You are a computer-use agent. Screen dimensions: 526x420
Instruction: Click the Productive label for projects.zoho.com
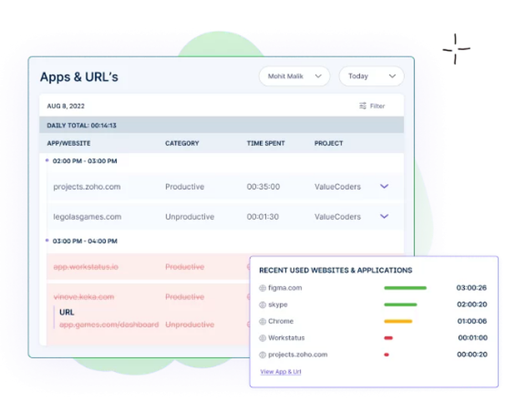pos(185,187)
